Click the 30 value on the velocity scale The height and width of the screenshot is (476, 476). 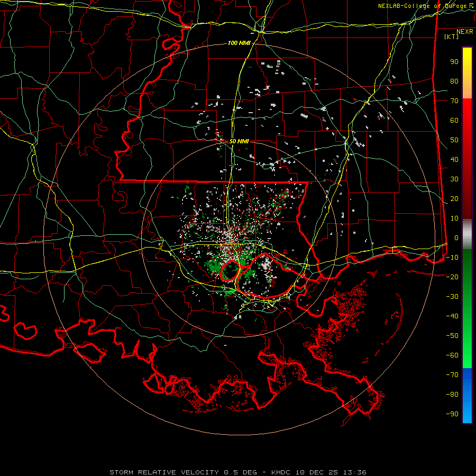pyautogui.click(x=454, y=179)
